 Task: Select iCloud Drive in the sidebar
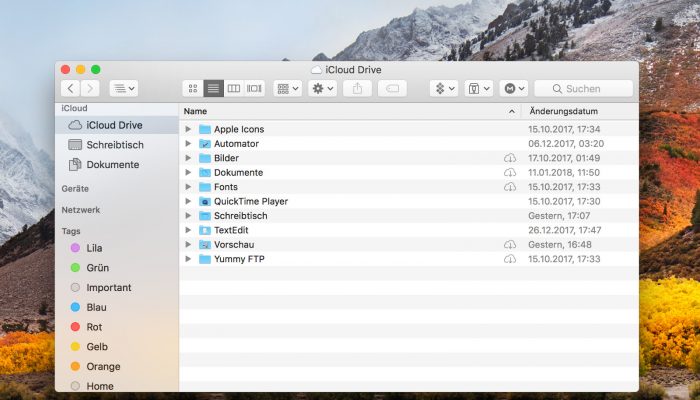[117, 125]
